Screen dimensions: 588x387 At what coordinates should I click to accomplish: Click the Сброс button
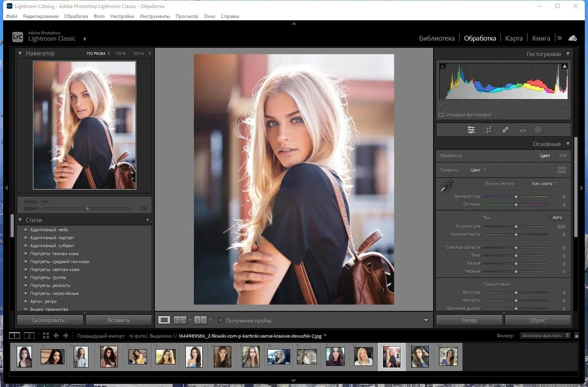coord(538,320)
